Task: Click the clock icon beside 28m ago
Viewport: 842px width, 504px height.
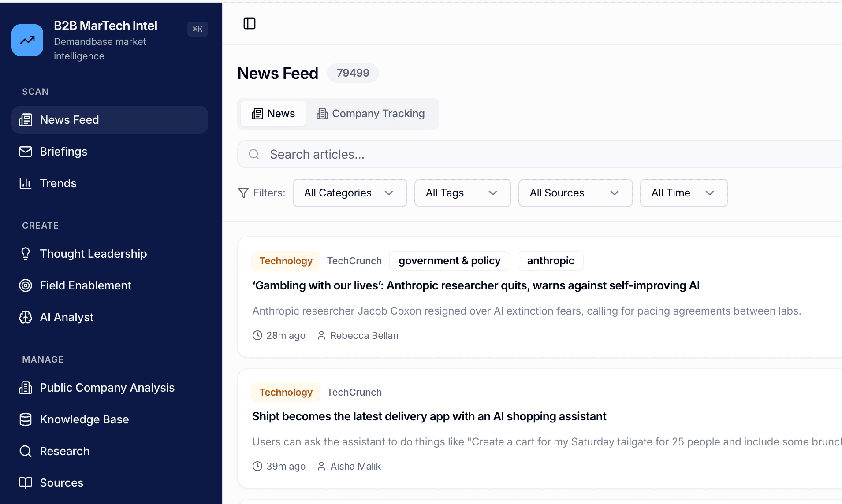Action: pos(257,335)
